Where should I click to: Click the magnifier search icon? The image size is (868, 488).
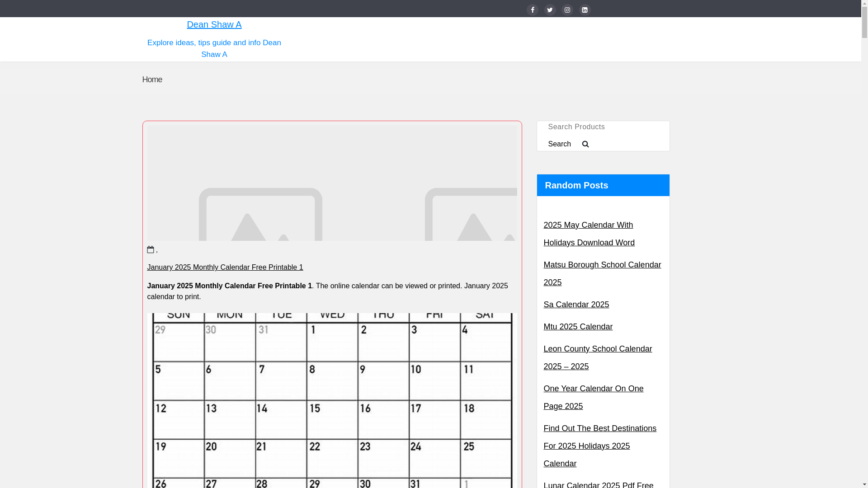point(585,144)
